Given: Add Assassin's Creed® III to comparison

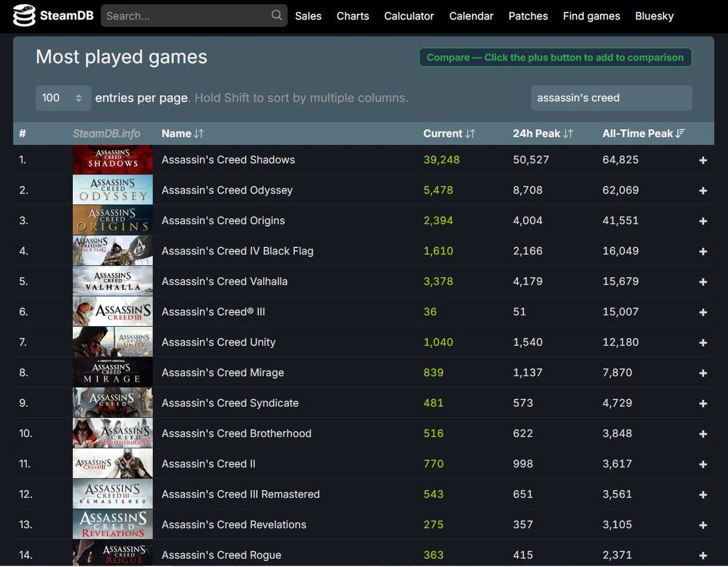Looking at the screenshot, I should point(703,312).
